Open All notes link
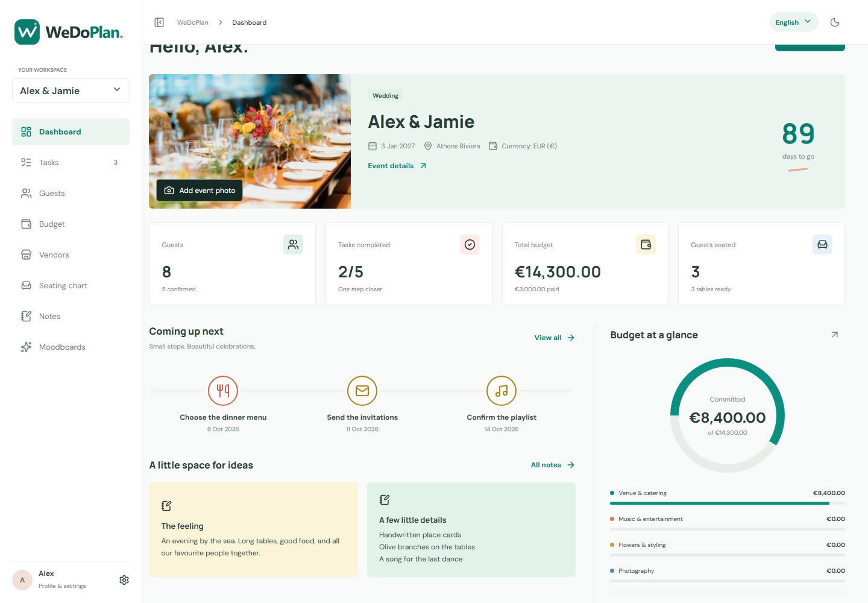The image size is (868, 603). tap(553, 465)
